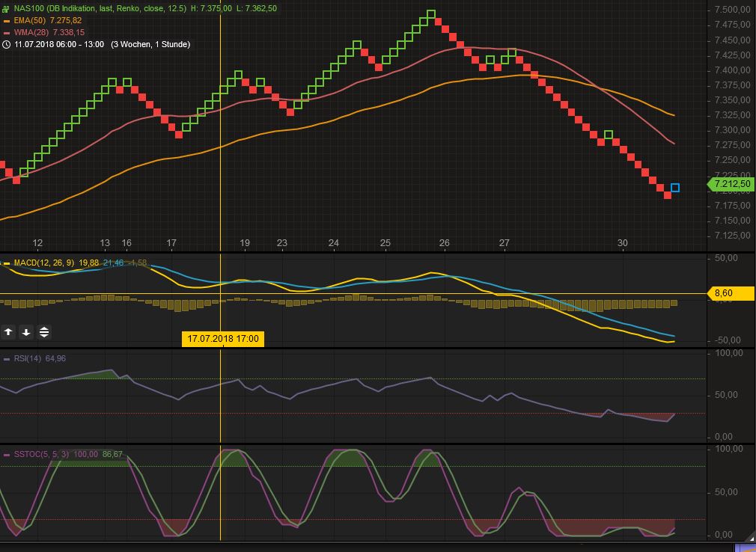Expand the panel using the double-arrow button
The image size is (756, 552).
tap(45, 331)
